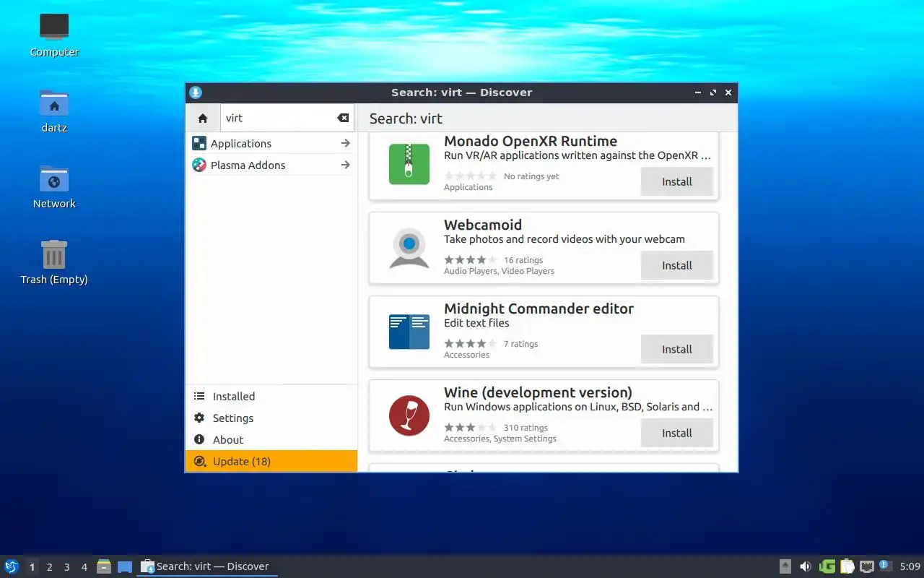924x578 pixels.
Task: Open the Plasma Addons category
Action: (x=271, y=165)
